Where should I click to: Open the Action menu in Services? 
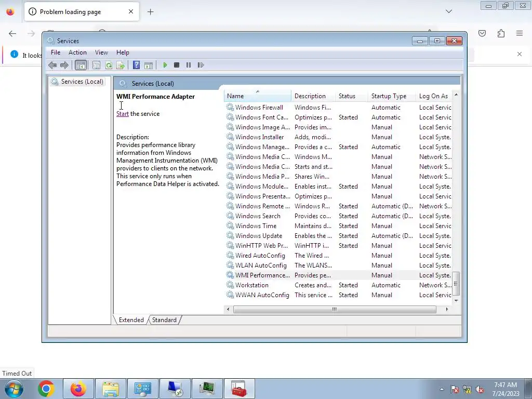(x=77, y=52)
